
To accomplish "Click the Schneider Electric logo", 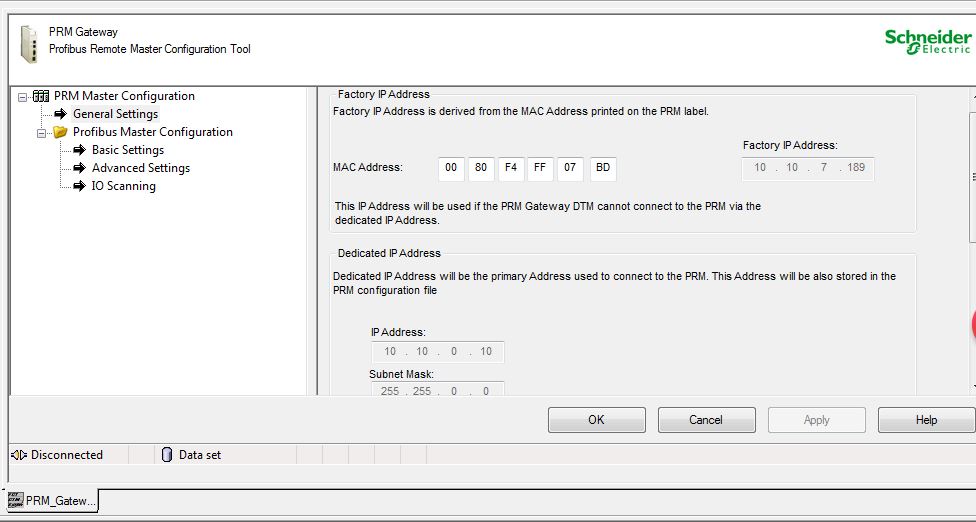I will pos(930,42).
